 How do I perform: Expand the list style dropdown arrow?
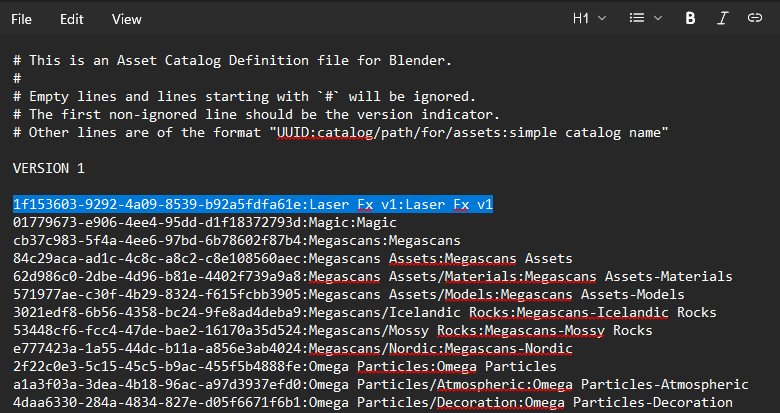pos(658,18)
